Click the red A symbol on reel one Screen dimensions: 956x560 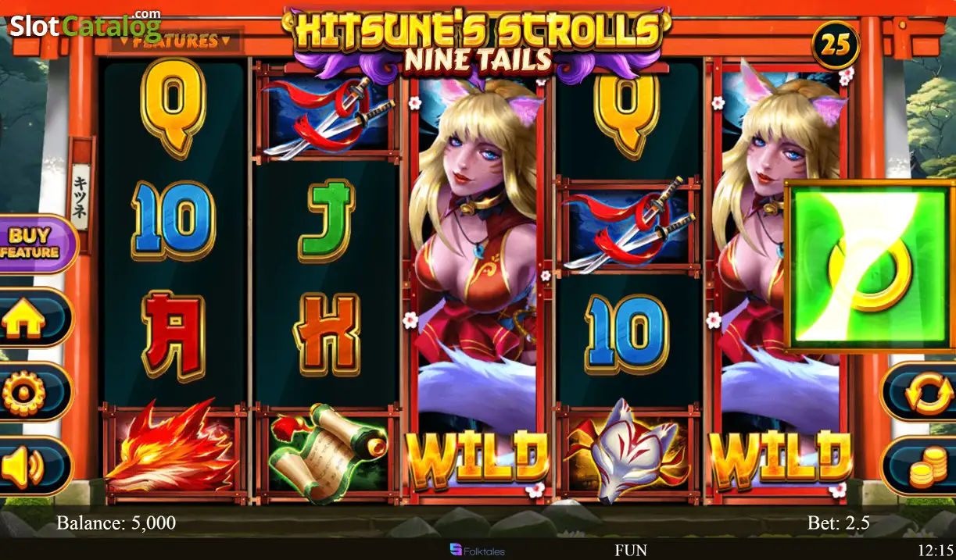tap(173, 334)
